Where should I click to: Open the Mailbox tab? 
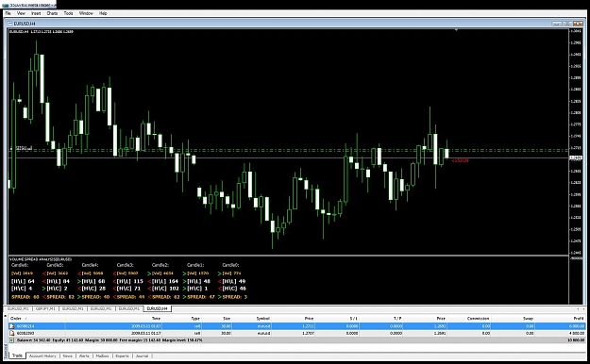click(x=102, y=356)
